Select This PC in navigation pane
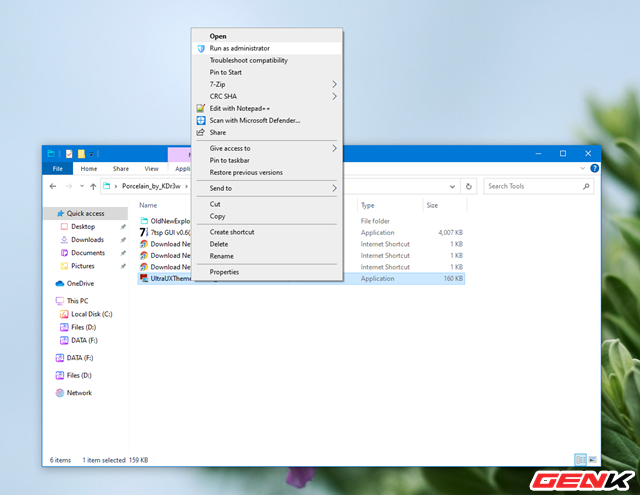This screenshot has height=495, width=640. coord(78,301)
